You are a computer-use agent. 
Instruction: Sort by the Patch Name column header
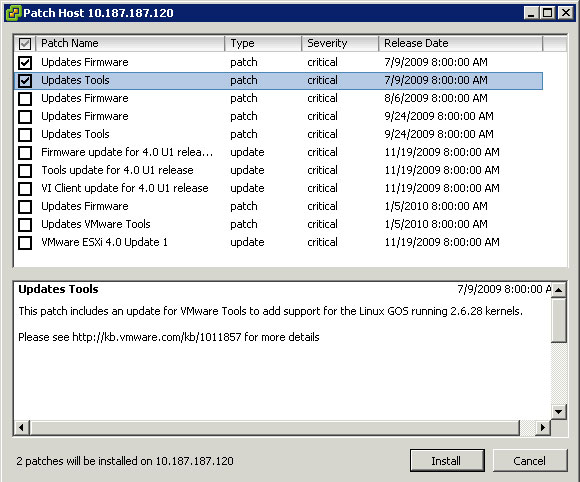point(130,43)
